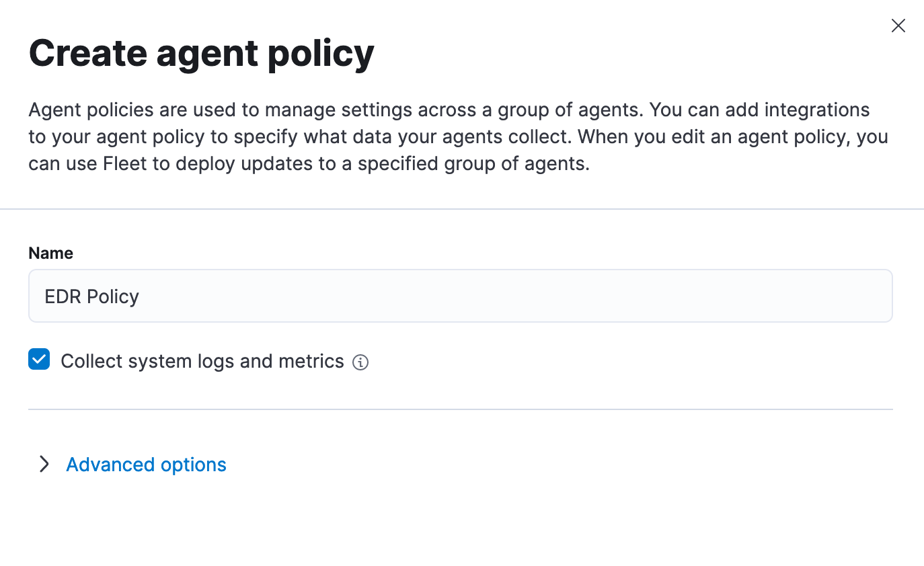Open the Advanced options link
This screenshot has height=566, width=924.
click(x=146, y=464)
